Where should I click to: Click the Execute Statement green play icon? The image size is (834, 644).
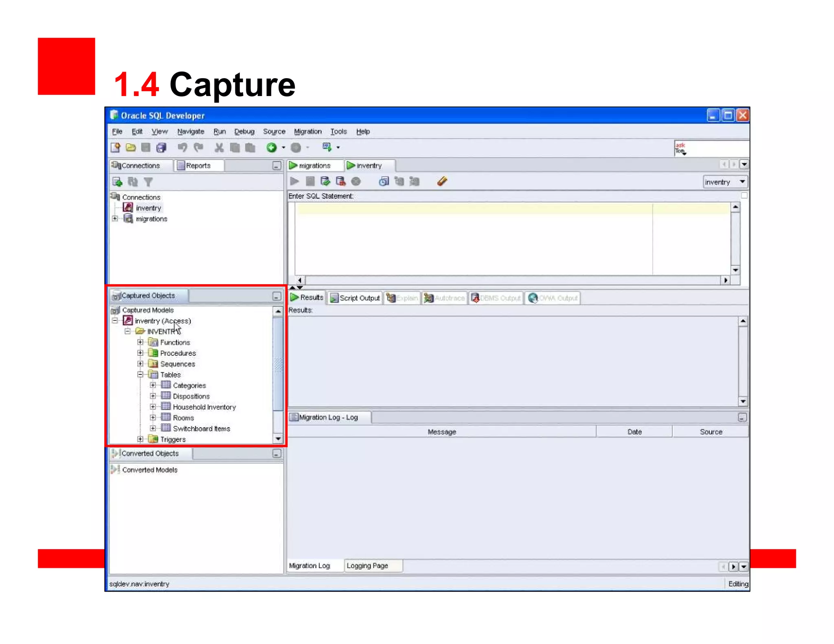pyautogui.click(x=294, y=182)
